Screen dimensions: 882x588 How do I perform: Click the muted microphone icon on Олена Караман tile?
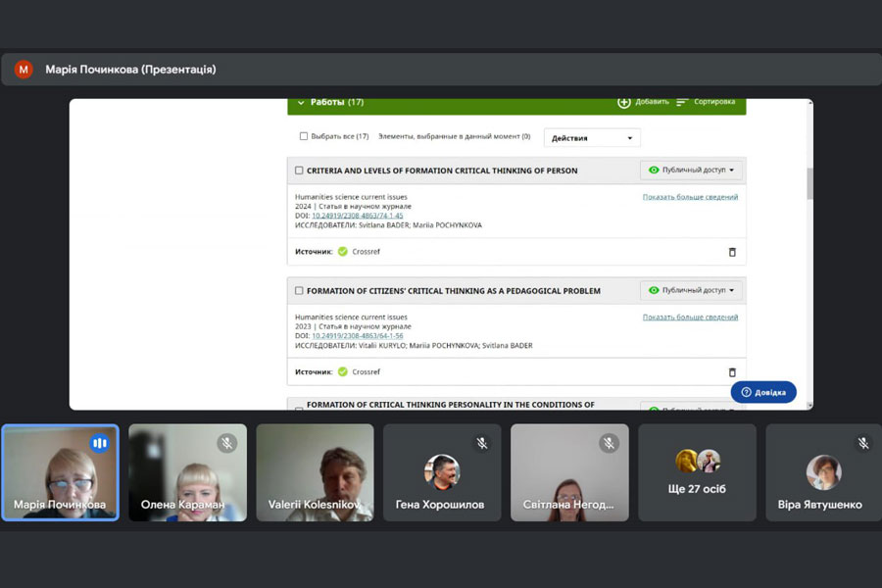[x=226, y=443]
